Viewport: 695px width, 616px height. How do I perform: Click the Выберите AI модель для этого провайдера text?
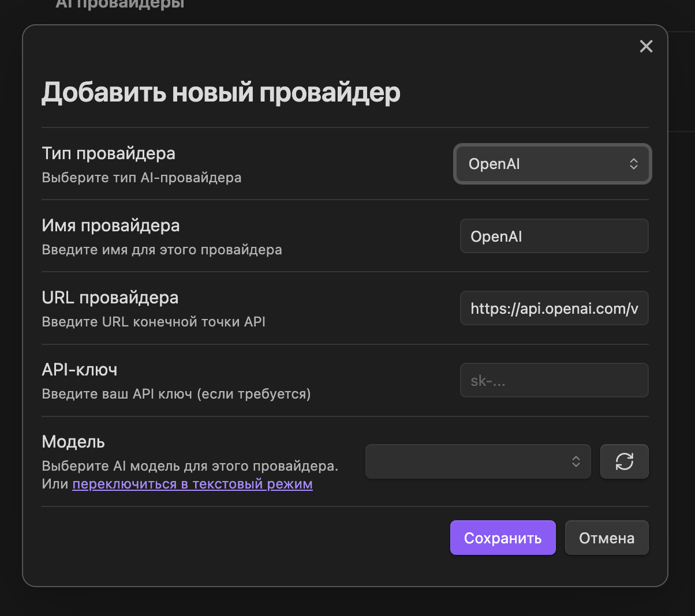tap(190, 466)
